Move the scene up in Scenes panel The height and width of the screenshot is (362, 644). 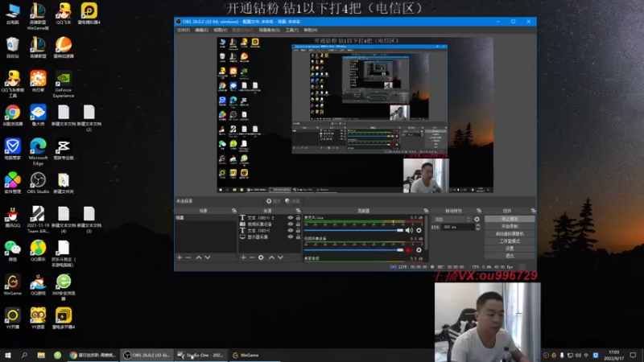(x=199, y=257)
